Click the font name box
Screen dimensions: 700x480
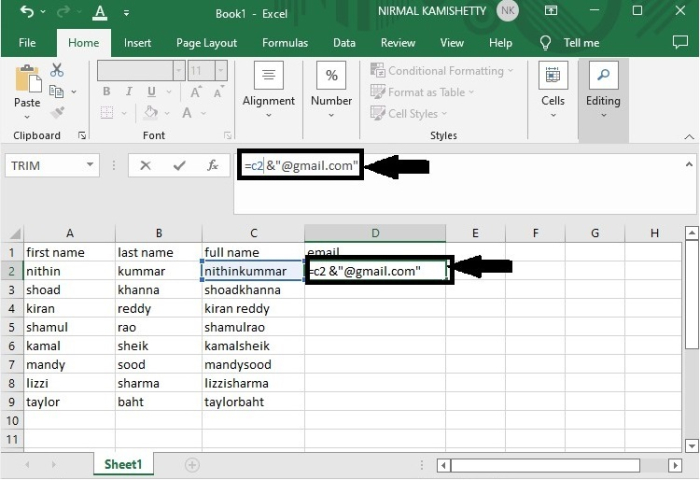coord(135,71)
